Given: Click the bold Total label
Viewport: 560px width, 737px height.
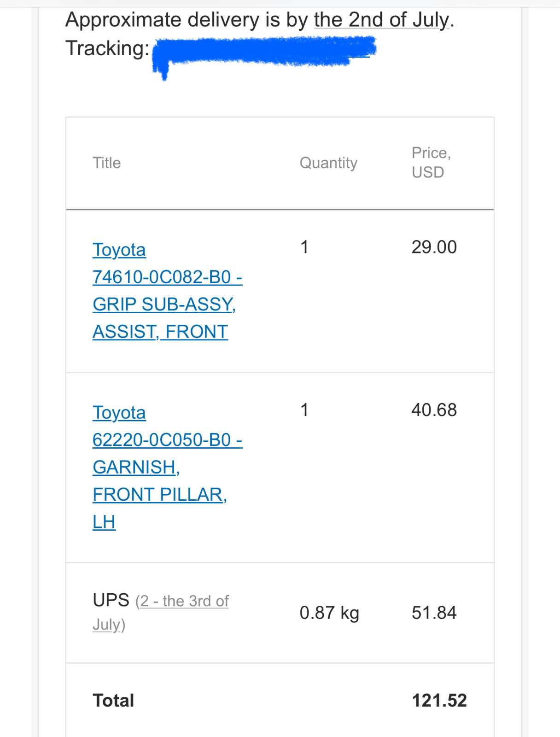Looking at the screenshot, I should (113, 700).
